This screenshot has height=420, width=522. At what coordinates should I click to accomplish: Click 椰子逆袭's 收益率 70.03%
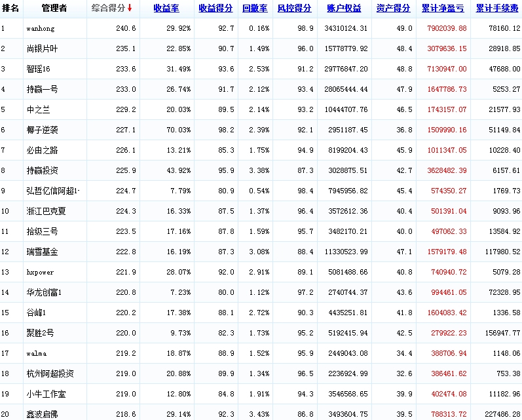click(x=179, y=130)
